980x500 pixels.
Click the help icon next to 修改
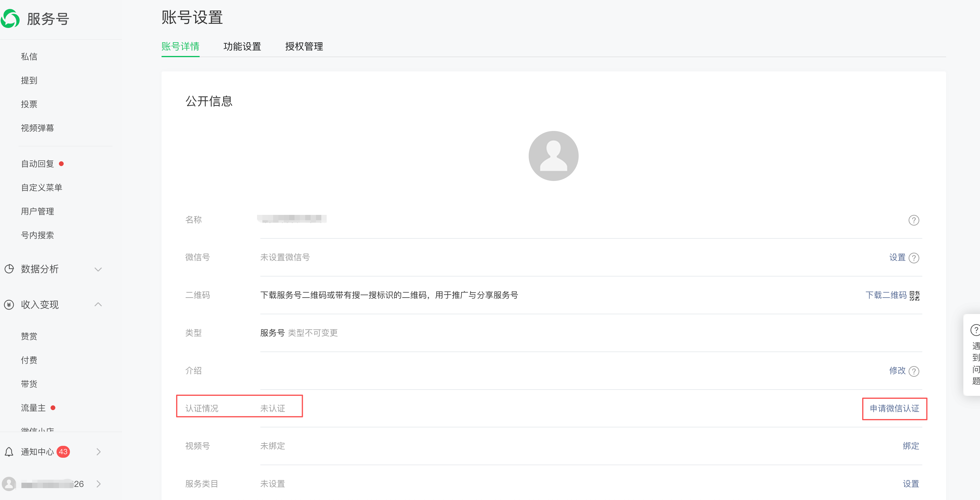(913, 371)
